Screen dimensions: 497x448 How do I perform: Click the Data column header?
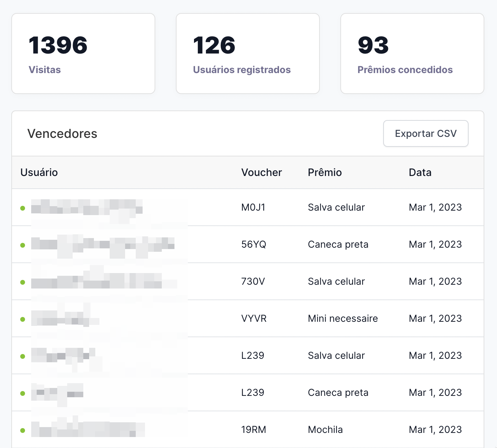(x=420, y=172)
